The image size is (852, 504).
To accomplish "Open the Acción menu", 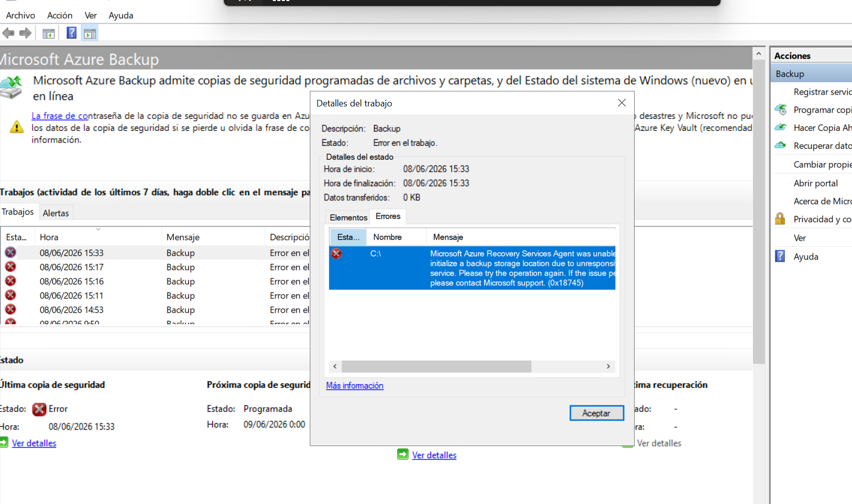I will point(60,15).
